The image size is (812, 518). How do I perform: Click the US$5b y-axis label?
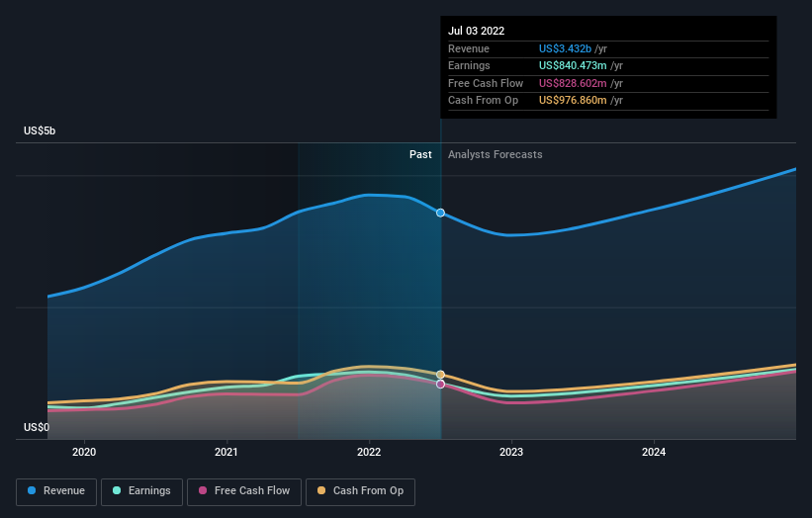click(40, 130)
